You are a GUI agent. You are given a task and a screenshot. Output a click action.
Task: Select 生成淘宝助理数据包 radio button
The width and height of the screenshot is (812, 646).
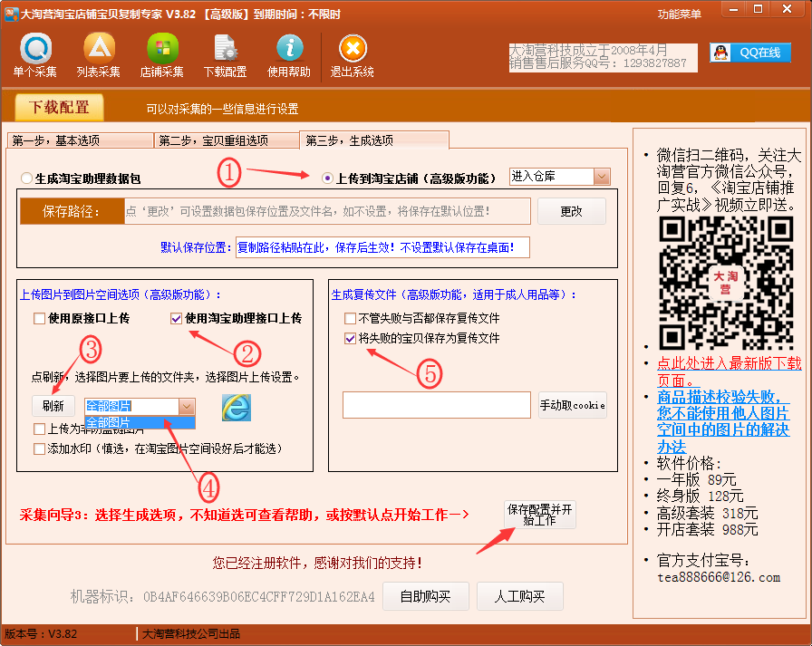[26, 178]
